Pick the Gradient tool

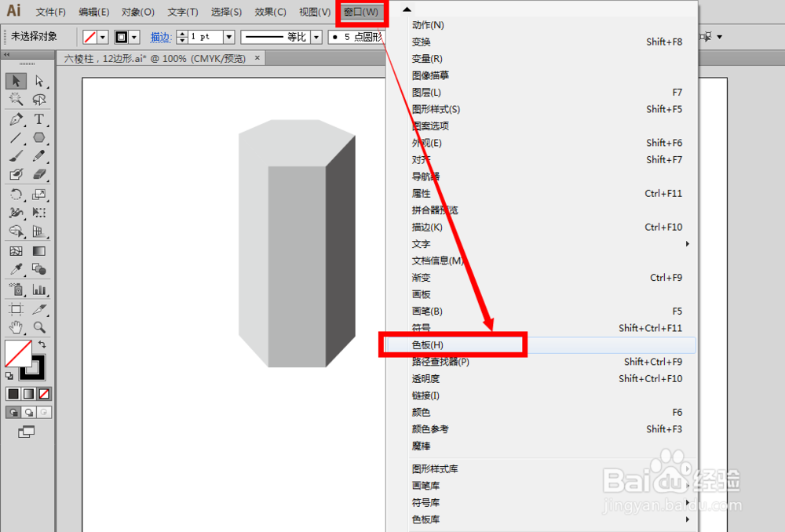tap(39, 251)
